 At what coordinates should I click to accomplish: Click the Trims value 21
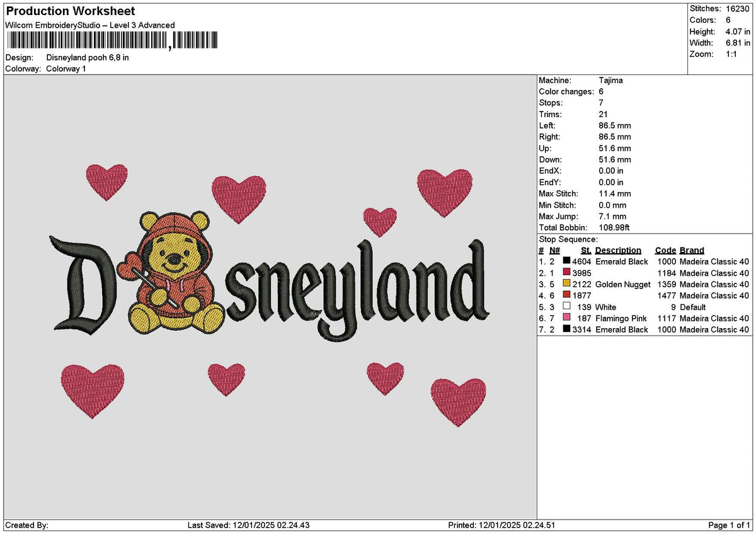pos(603,115)
